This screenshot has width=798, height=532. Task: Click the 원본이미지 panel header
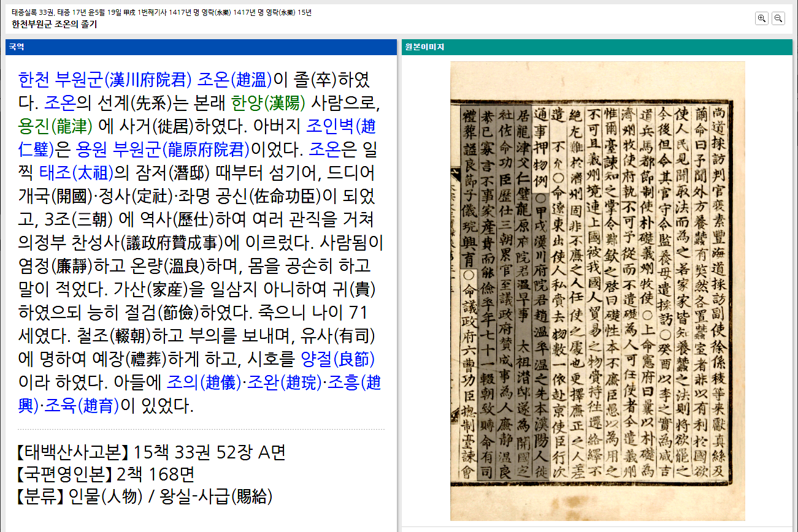click(597, 47)
